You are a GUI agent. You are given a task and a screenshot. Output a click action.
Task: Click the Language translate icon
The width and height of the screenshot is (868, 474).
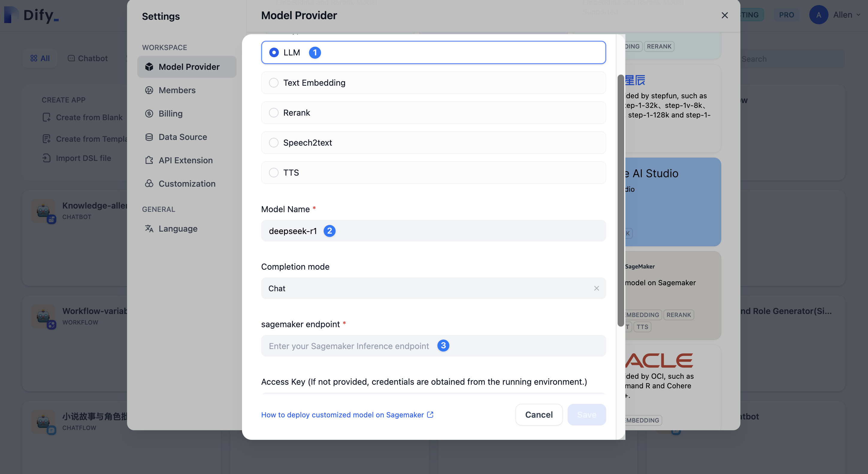(149, 229)
